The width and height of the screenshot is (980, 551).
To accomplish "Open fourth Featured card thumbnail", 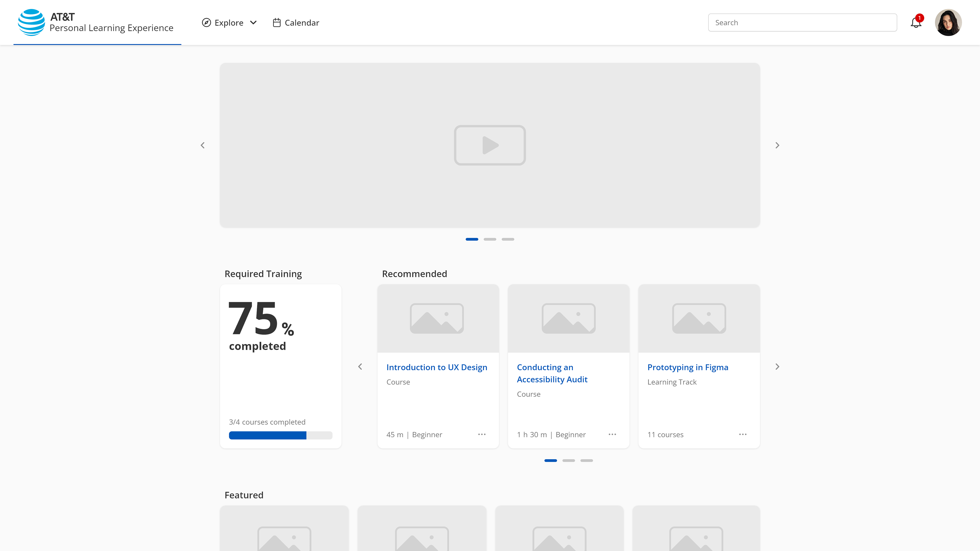I will pos(696,529).
